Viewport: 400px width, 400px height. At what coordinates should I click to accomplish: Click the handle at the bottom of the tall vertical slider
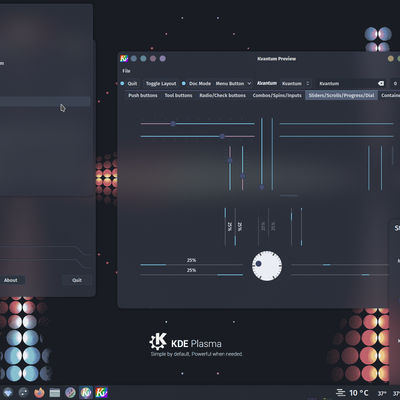pyautogui.click(x=262, y=187)
